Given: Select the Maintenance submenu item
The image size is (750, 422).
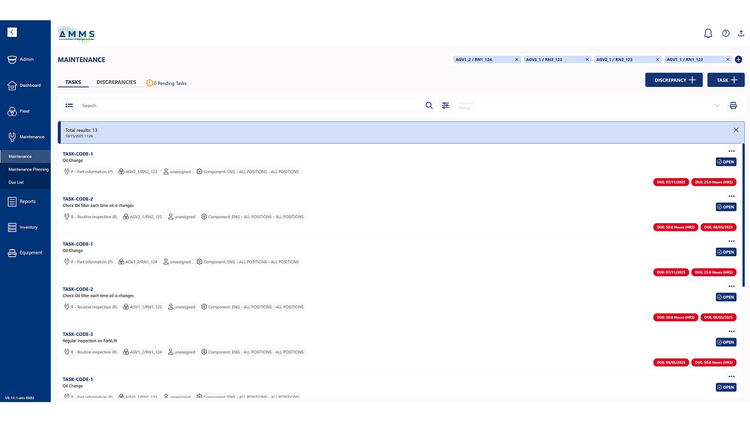Looking at the screenshot, I should (x=25, y=156).
